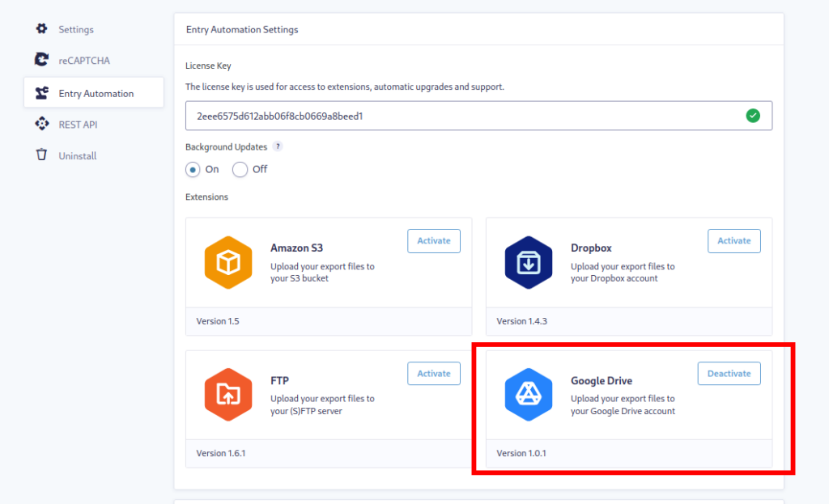The width and height of the screenshot is (829, 504).
Task: Click the Version 1.6.1 text
Action: point(221,453)
